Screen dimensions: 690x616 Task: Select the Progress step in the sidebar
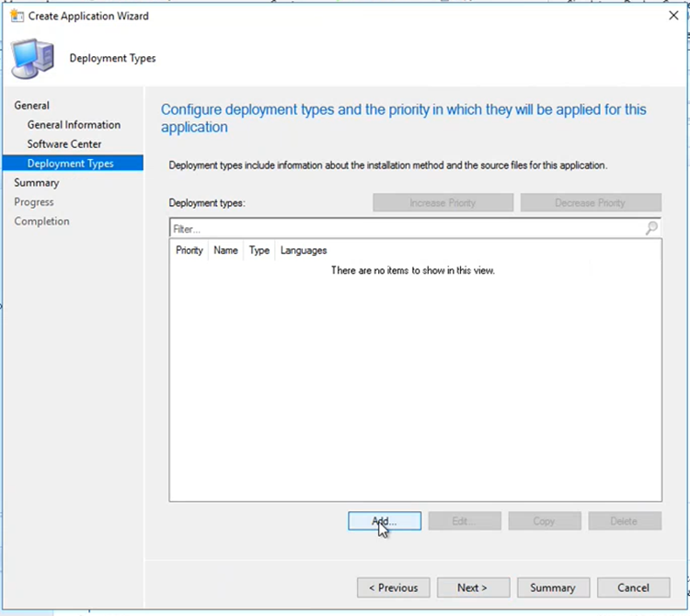(x=34, y=202)
